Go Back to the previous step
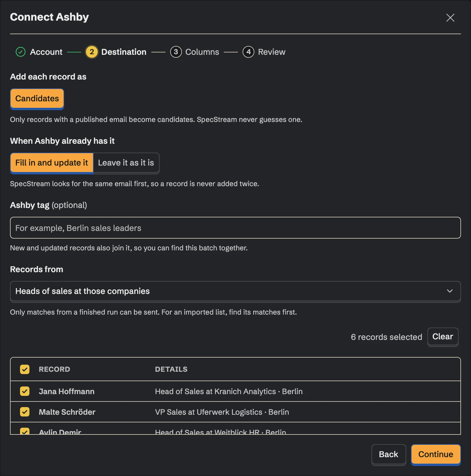471x476 pixels. [389, 454]
